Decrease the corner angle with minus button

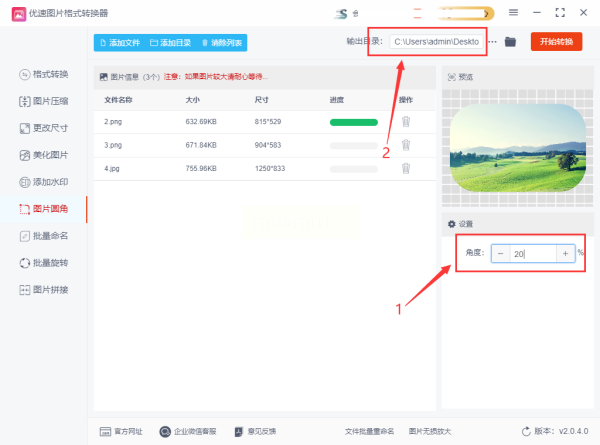(501, 253)
